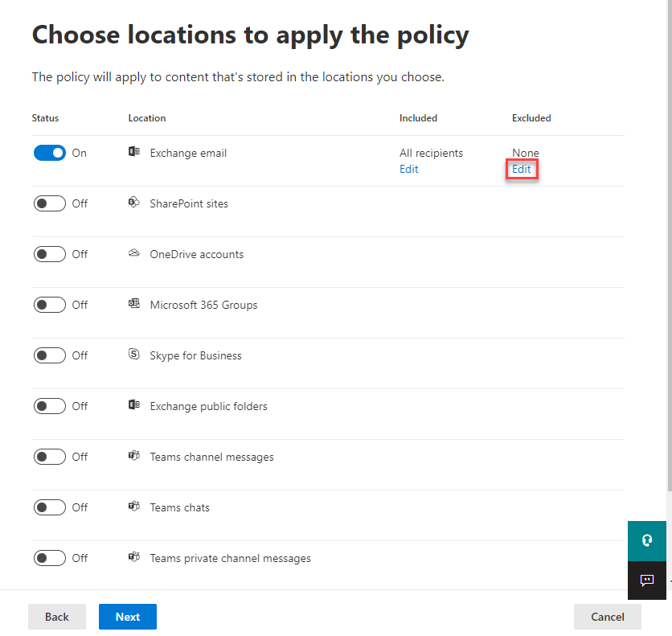Enable the OneDrive accounts toggle
The image size is (672, 636).
[50, 254]
